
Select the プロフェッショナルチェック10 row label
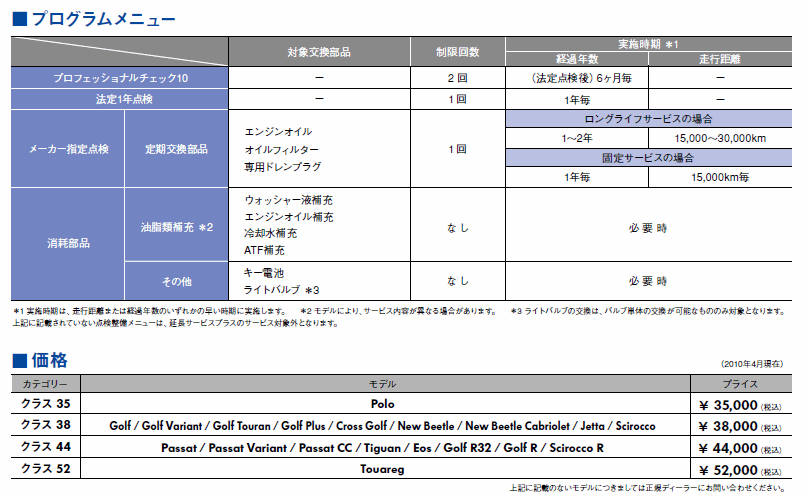click(120, 78)
